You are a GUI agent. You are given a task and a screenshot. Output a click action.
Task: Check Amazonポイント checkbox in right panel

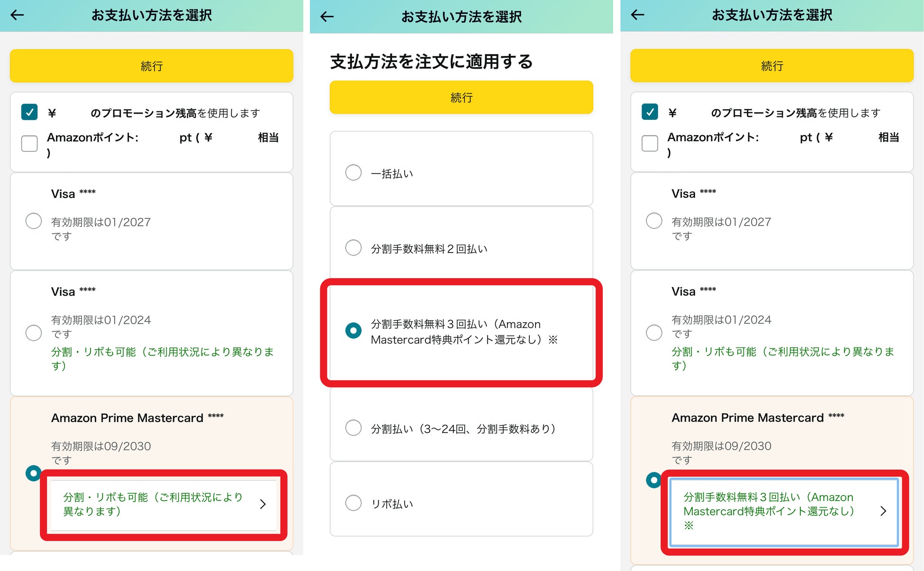point(650,143)
